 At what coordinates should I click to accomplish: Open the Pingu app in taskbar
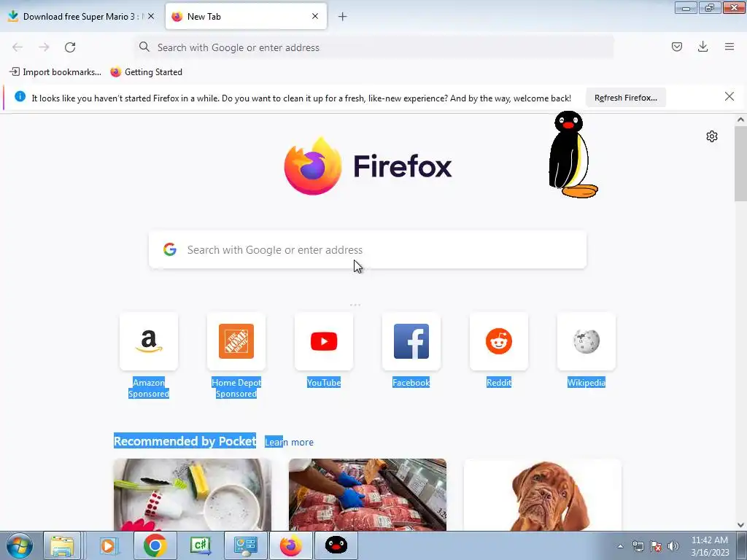pyautogui.click(x=336, y=545)
